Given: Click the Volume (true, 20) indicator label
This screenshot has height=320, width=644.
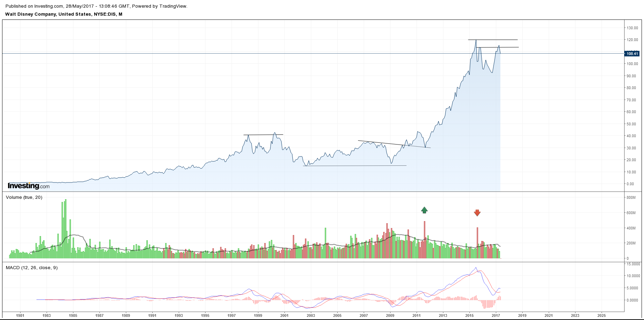Looking at the screenshot, I should tap(24, 197).
